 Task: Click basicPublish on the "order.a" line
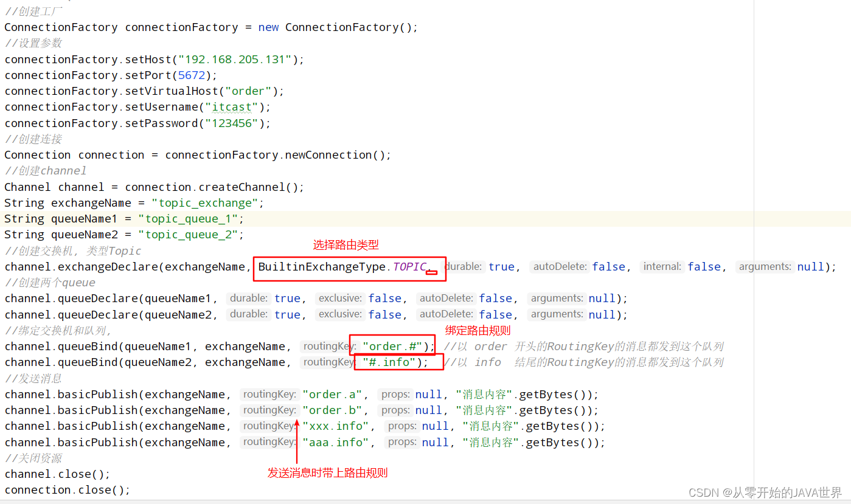(x=98, y=394)
